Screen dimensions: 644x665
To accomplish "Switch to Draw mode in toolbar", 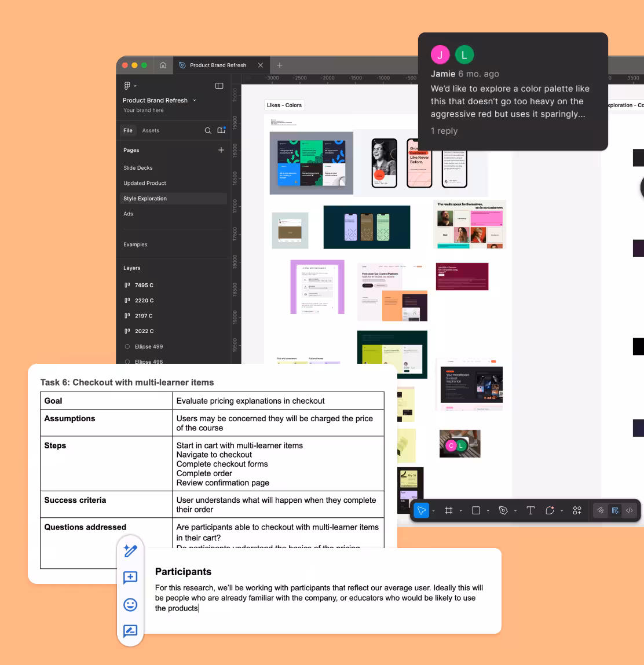I will [x=601, y=511].
